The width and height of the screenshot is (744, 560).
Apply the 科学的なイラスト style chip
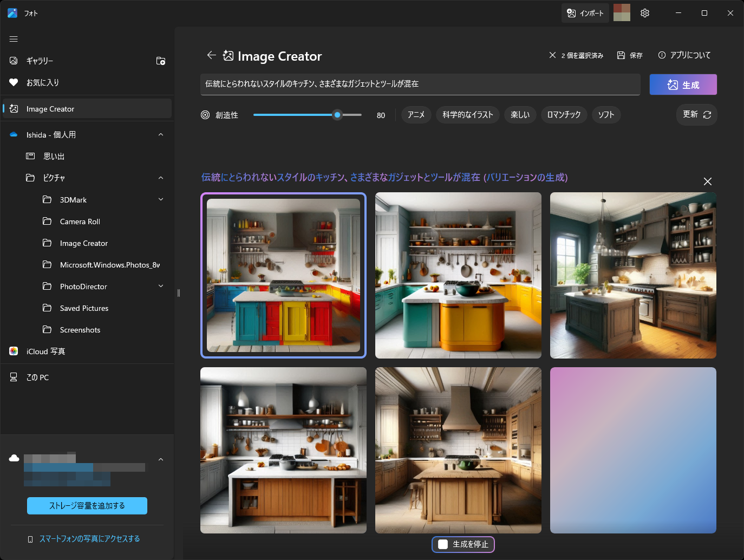(x=468, y=115)
